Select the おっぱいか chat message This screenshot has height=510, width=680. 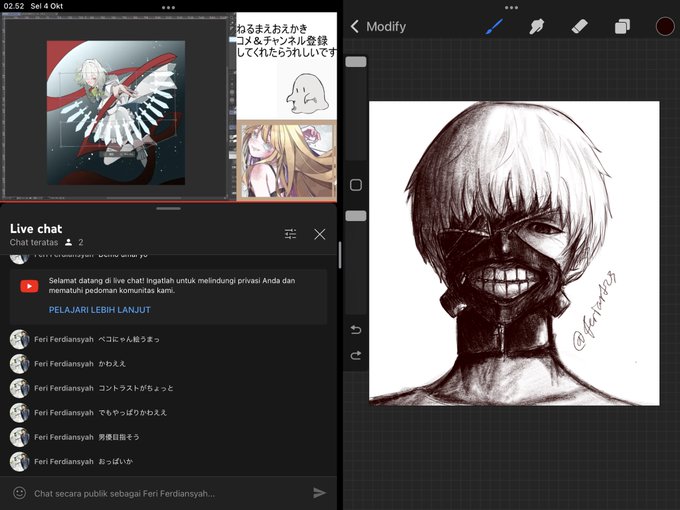coord(115,461)
